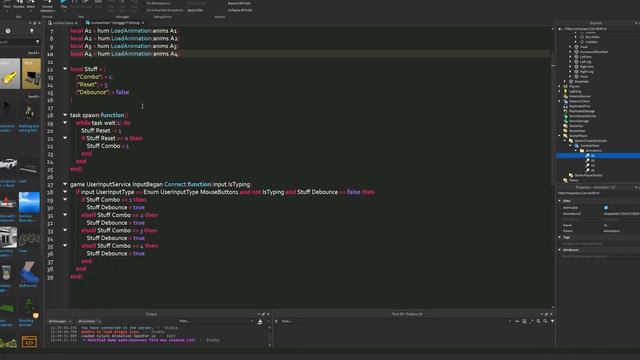Collapse the elseif Combo == 3 fold

point(65,230)
